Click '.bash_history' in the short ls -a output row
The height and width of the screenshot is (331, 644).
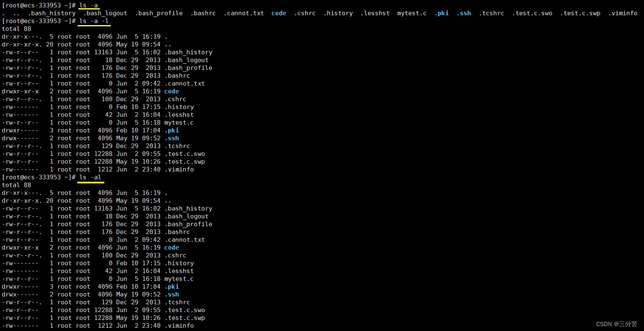pyautogui.click(x=51, y=13)
